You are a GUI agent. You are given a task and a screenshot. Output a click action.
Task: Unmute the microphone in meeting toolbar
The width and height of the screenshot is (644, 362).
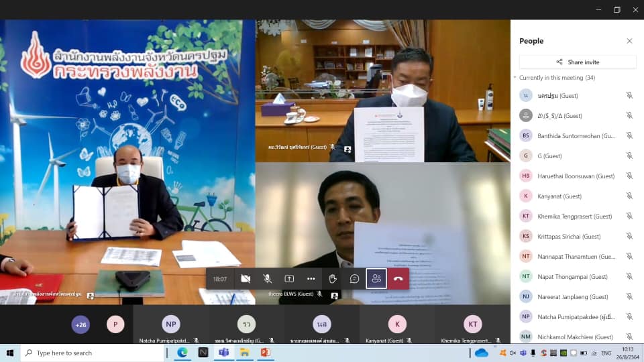268,279
